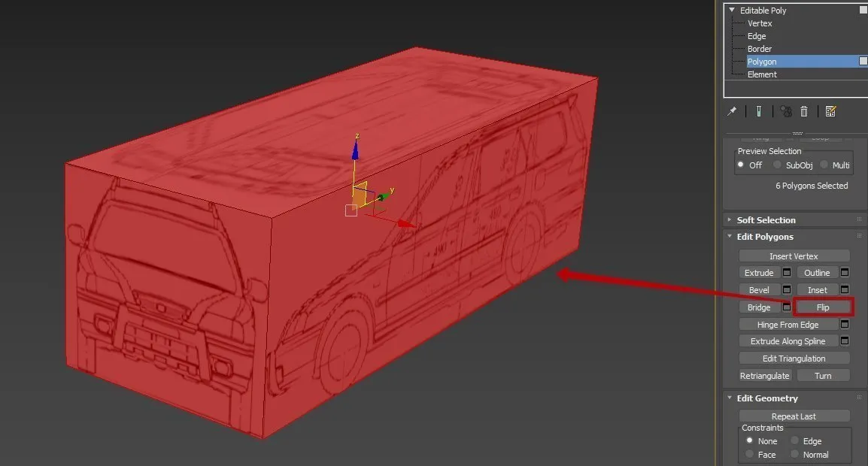868x466 pixels.
Task: Toggle Show End Result test tube icon
Action: pos(759,111)
